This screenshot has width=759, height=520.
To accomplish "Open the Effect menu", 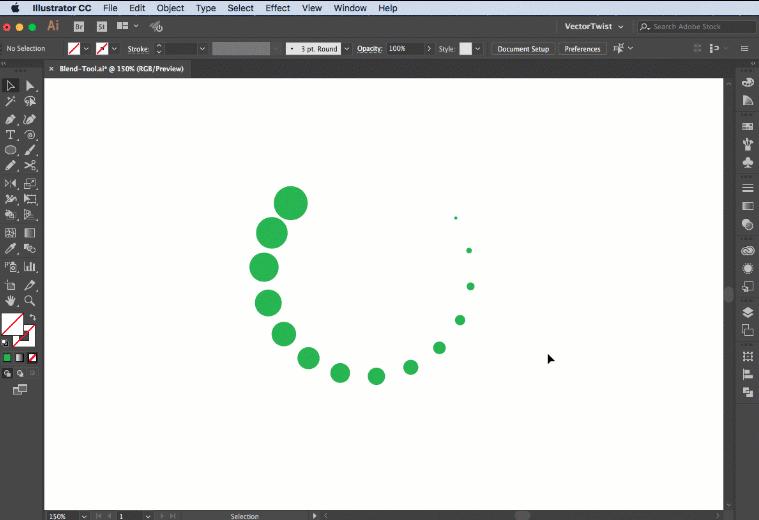I will [277, 8].
